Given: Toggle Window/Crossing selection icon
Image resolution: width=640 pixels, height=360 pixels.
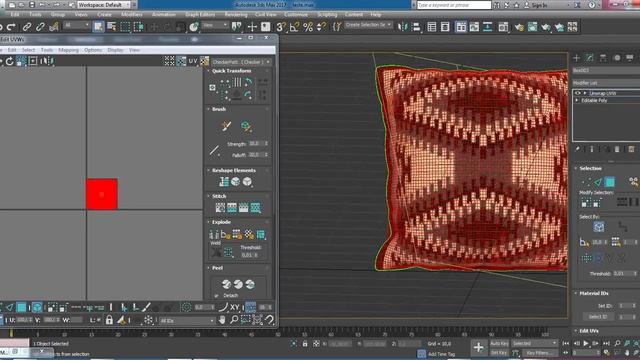Looking at the screenshot, I should pos(139,27).
